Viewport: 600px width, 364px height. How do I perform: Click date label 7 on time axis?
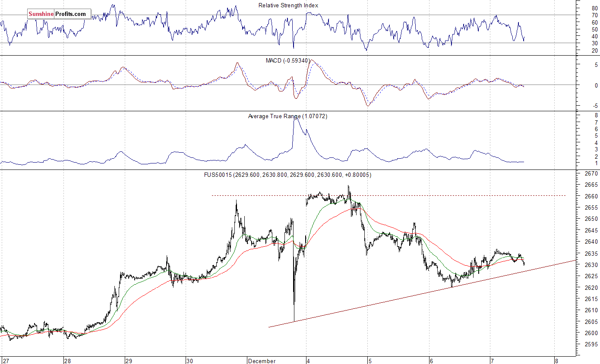[x=493, y=361]
